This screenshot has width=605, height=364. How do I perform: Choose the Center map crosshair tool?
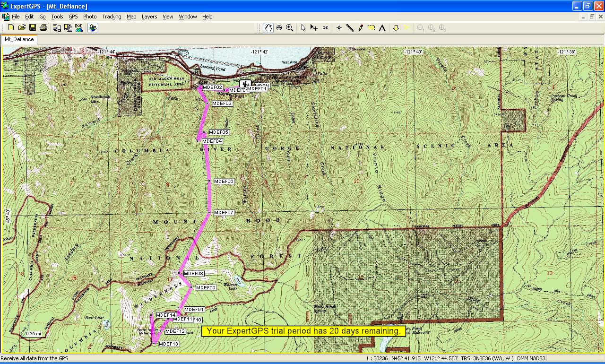point(279,28)
